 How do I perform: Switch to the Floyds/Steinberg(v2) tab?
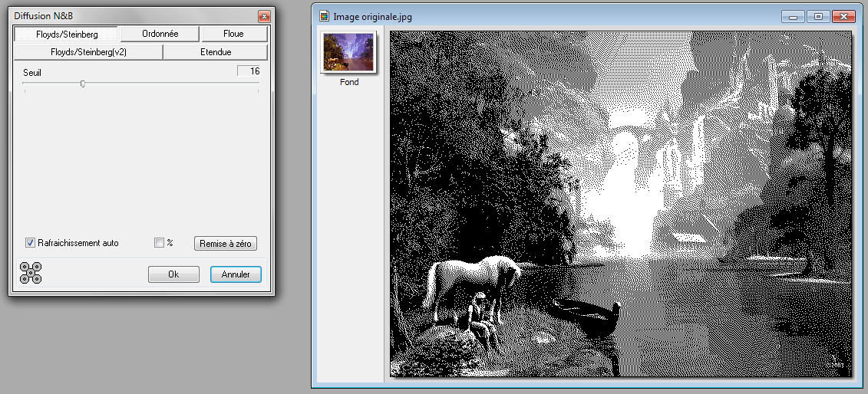(88, 52)
